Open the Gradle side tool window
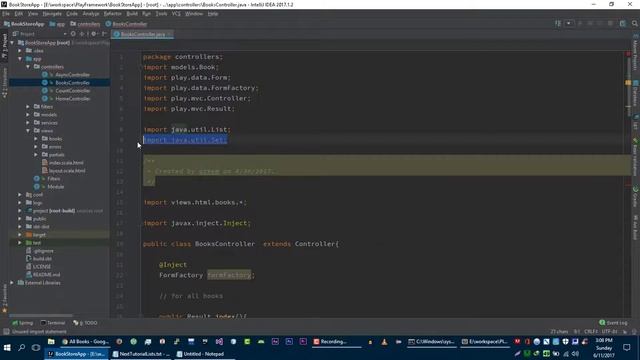This screenshot has width=640, height=360. coord(636,197)
